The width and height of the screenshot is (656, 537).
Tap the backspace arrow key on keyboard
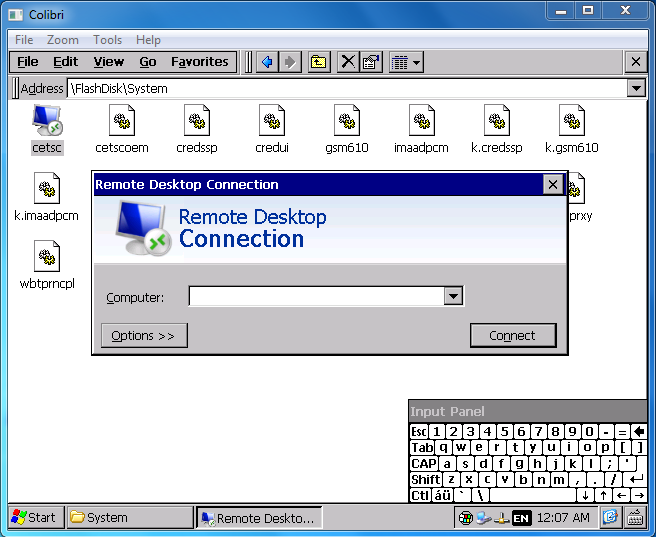click(x=639, y=432)
